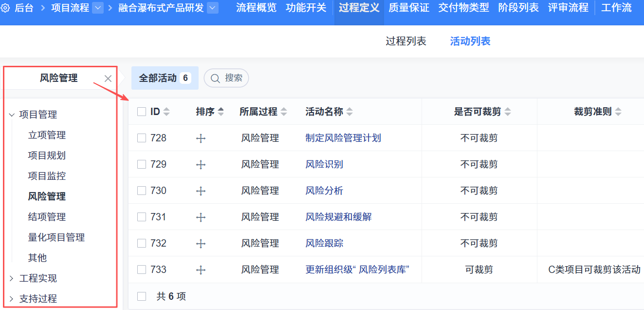Screen dimensions: 644x310
Task: Switch to the 过程列表 tab
Action: click(x=406, y=41)
